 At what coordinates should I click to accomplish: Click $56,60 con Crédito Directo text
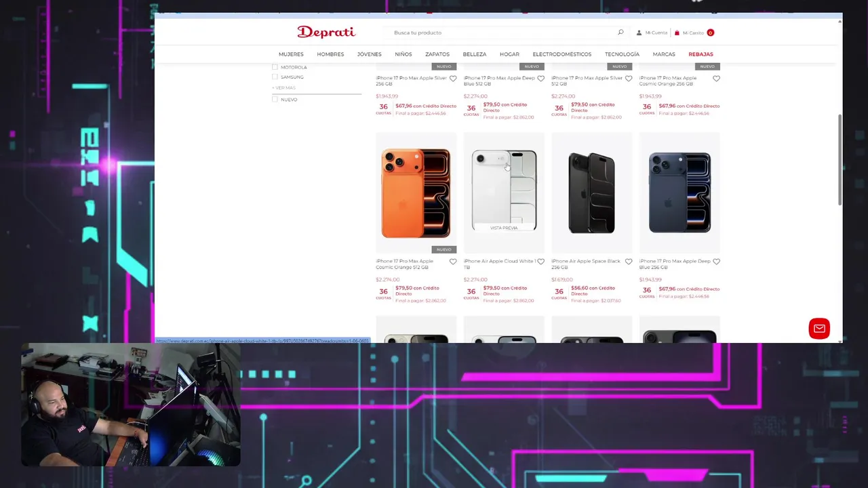tap(593, 291)
